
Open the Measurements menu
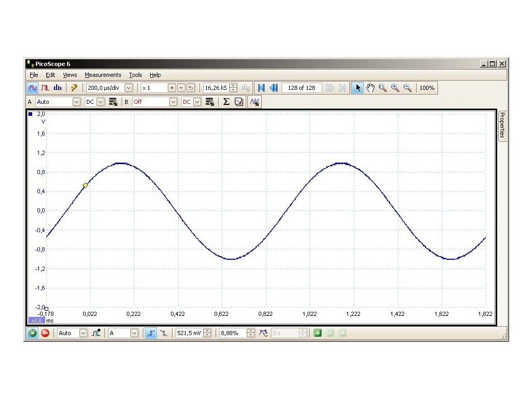(103, 75)
